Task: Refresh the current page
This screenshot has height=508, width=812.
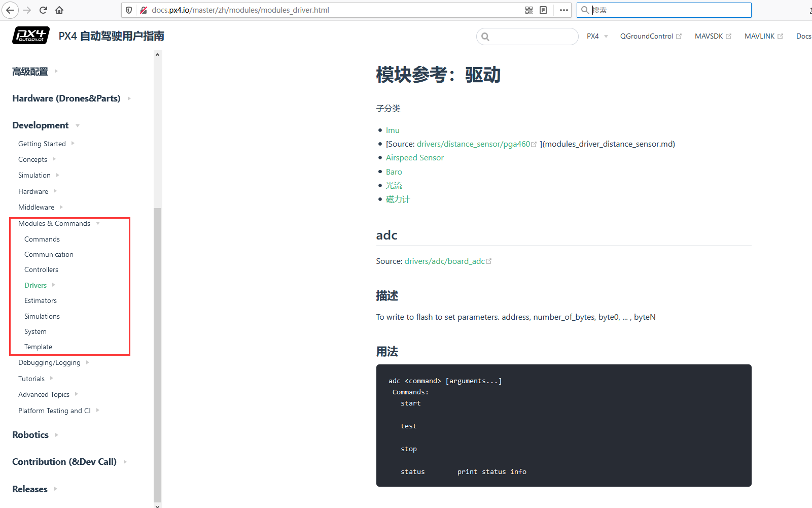Action: click(43, 10)
